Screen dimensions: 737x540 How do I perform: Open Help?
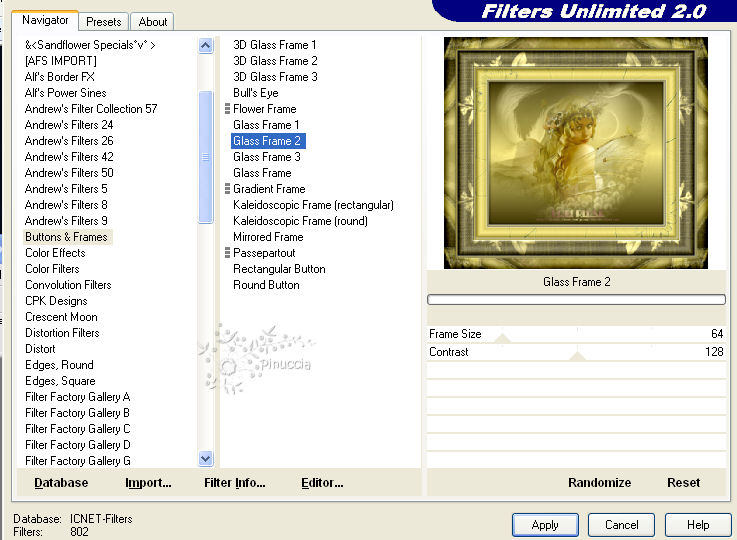pyautogui.click(x=698, y=525)
